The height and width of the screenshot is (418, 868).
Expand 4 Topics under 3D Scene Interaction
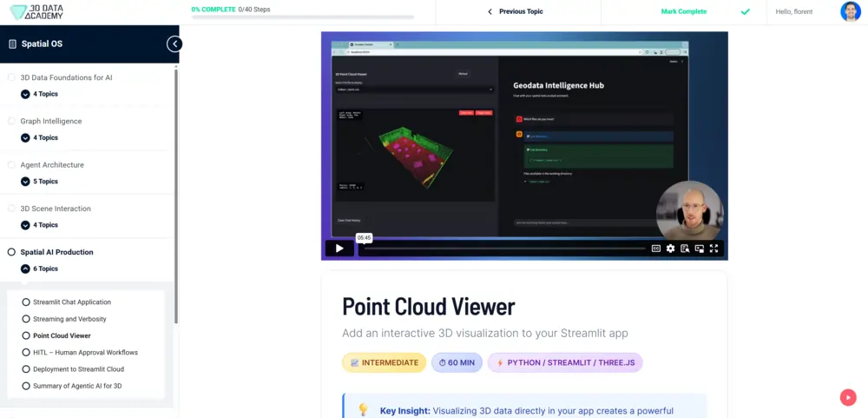39,225
